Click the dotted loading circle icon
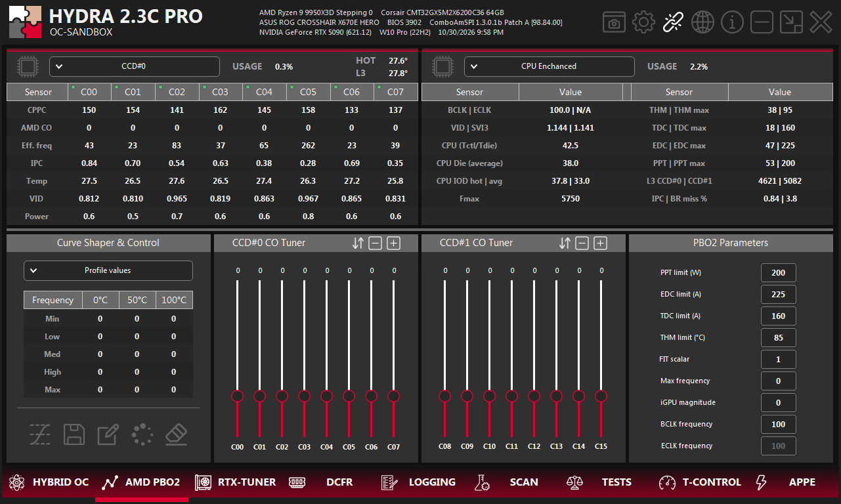The image size is (841, 504). pyautogui.click(x=142, y=434)
